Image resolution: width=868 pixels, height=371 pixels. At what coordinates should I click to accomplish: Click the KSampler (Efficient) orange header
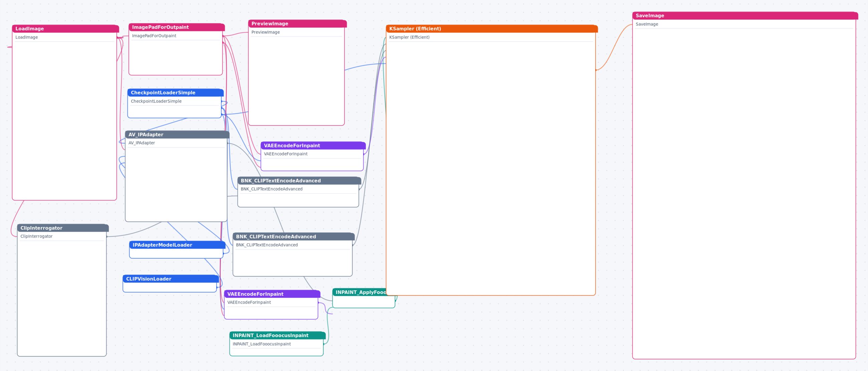pos(492,29)
